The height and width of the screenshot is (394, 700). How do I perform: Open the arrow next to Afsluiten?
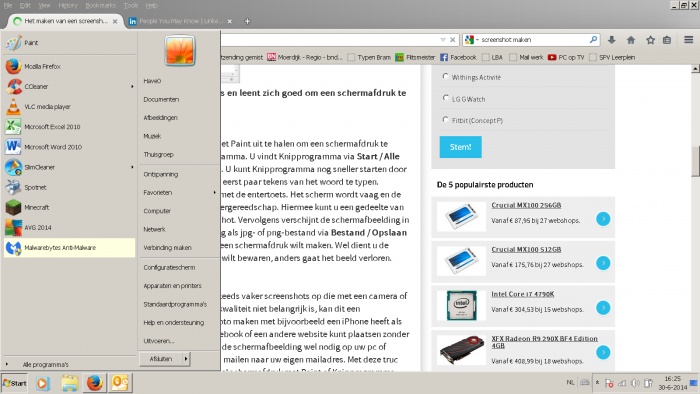tap(186, 359)
